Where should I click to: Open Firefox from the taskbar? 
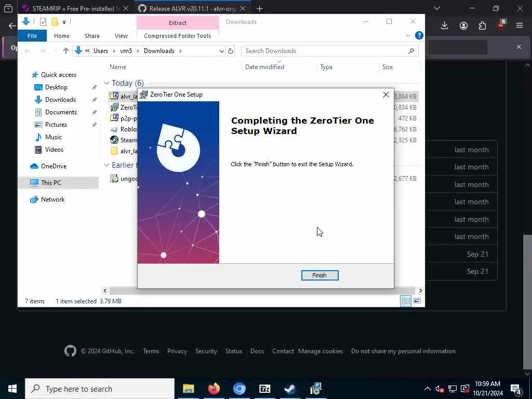click(x=214, y=389)
